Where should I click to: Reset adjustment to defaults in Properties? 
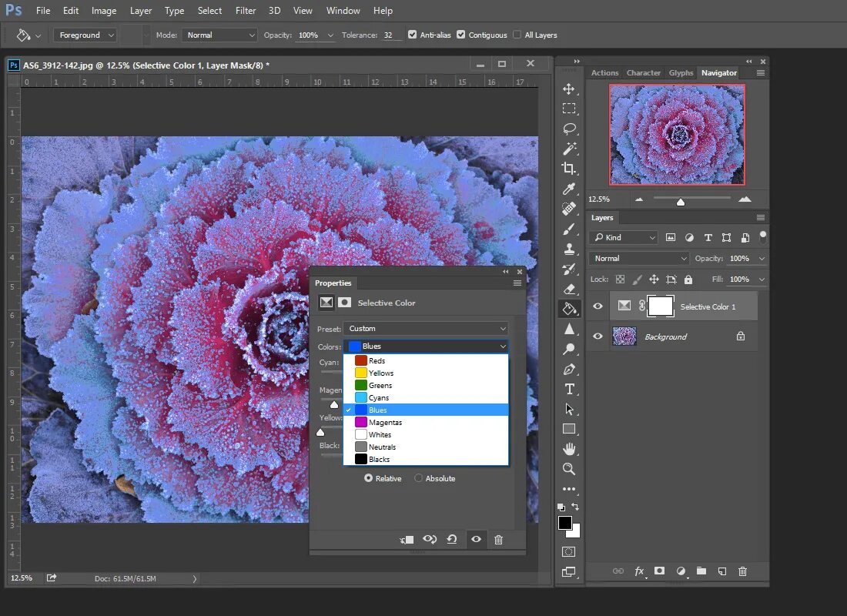(452, 539)
